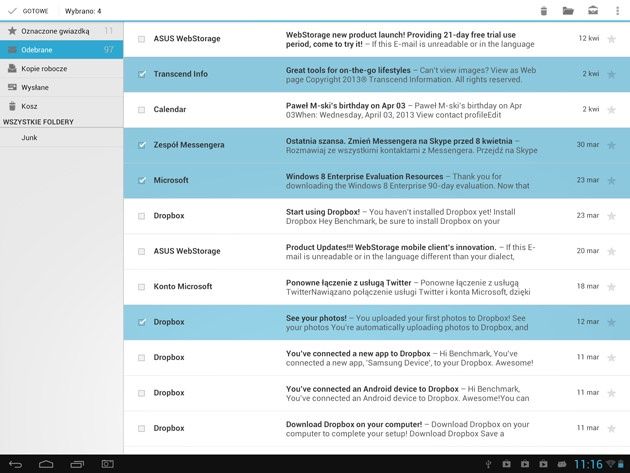Viewport: 630px width, 473px height.
Task: Open WebStorage new product launch email
Action: pyautogui.click(x=377, y=39)
